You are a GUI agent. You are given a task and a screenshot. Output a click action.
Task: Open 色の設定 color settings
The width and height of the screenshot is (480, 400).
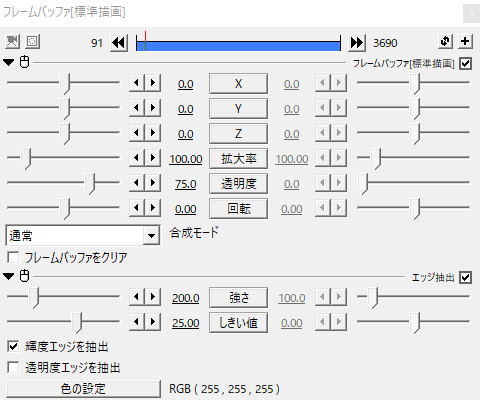point(83,389)
